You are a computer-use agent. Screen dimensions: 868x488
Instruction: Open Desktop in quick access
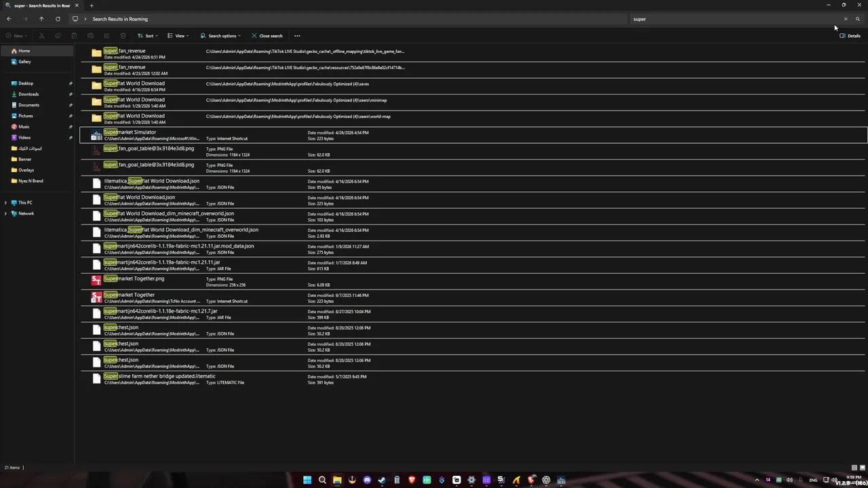point(37,83)
